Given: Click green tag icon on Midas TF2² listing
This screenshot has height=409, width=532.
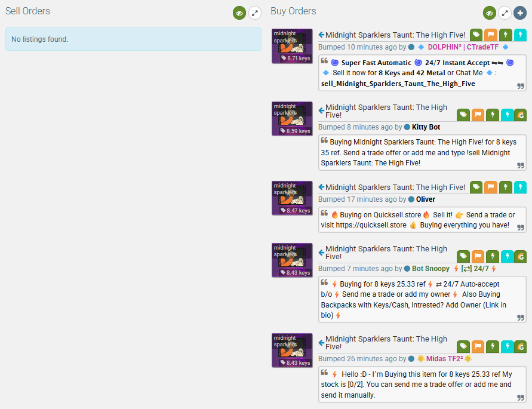Looking at the screenshot, I should (463, 347).
